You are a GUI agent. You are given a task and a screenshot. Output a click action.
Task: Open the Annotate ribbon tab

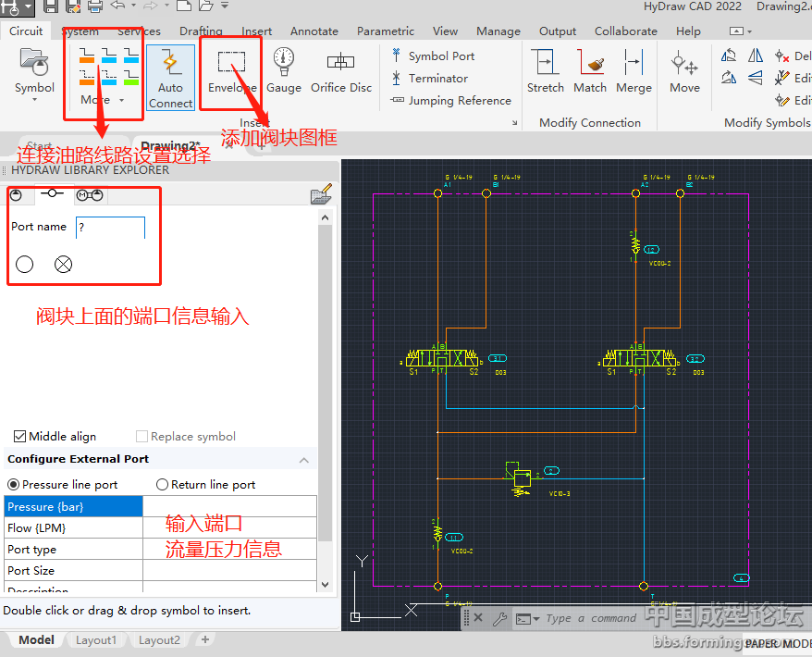pyautogui.click(x=314, y=31)
